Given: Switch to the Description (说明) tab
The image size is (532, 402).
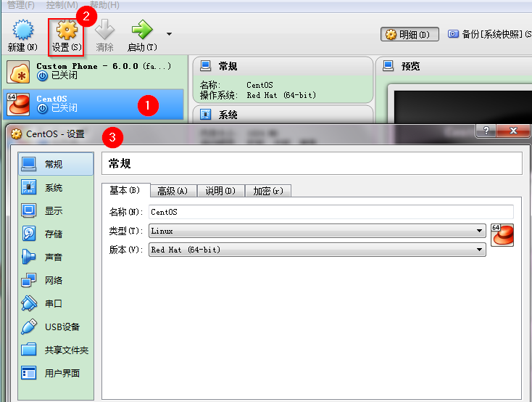Looking at the screenshot, I should point(220,191).
